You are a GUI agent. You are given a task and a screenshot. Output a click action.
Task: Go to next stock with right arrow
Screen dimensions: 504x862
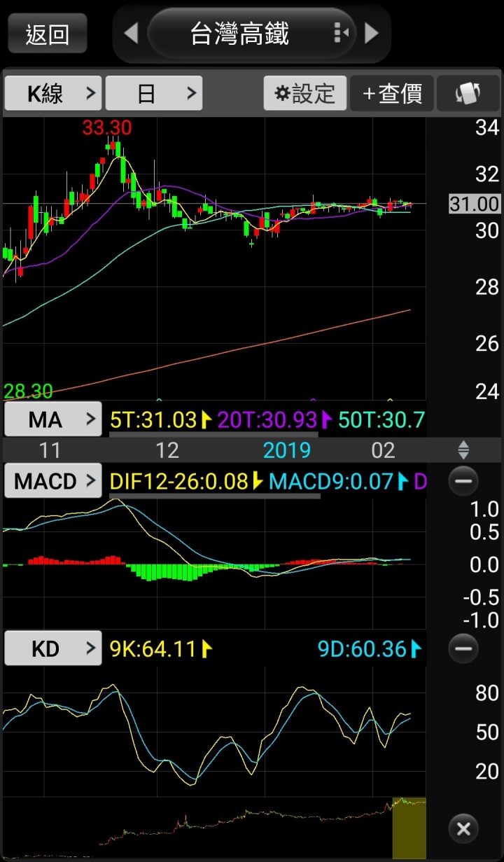(x=372, y=33)
